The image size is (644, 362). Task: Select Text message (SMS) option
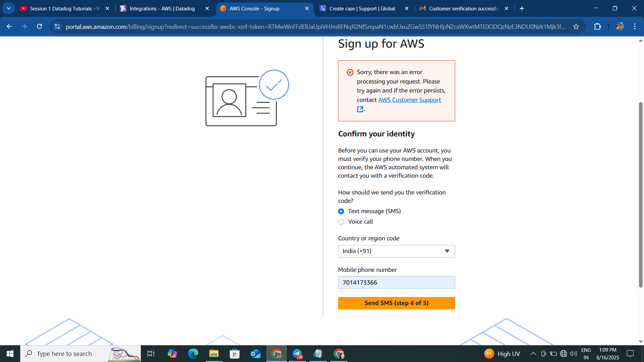(x=341, y=211)
